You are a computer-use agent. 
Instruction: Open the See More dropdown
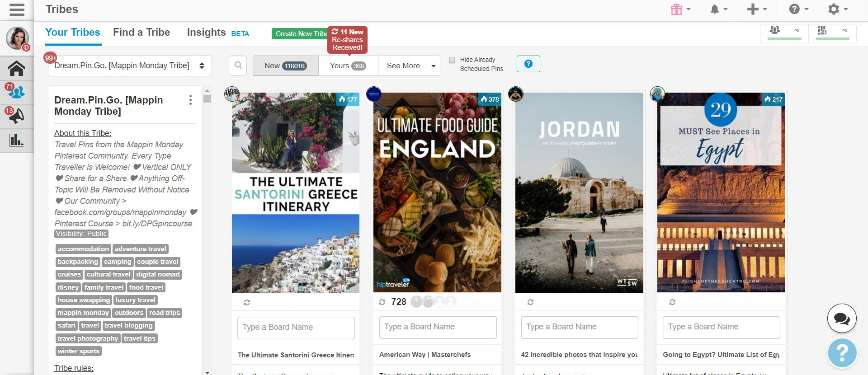(409, 66)
